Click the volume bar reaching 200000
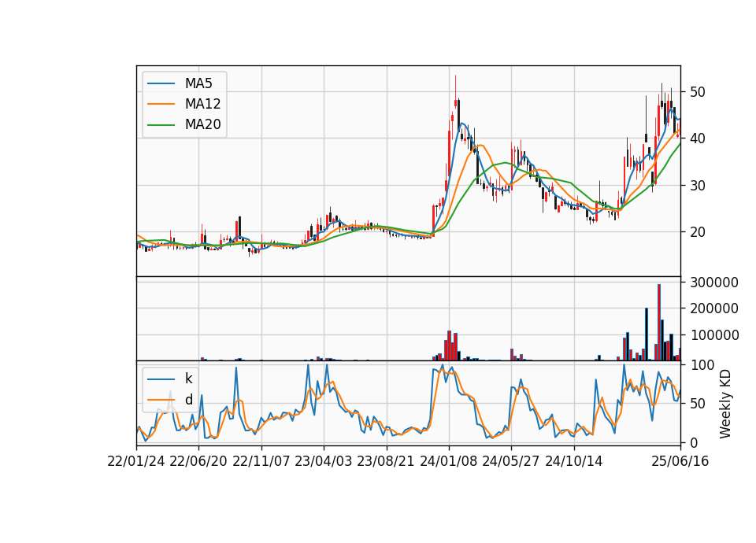 [x=647, y=334]
